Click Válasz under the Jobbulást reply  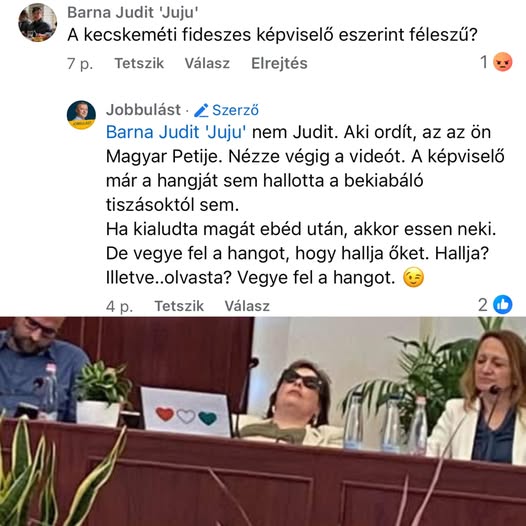pyautogui.click(x=247, y=306)
